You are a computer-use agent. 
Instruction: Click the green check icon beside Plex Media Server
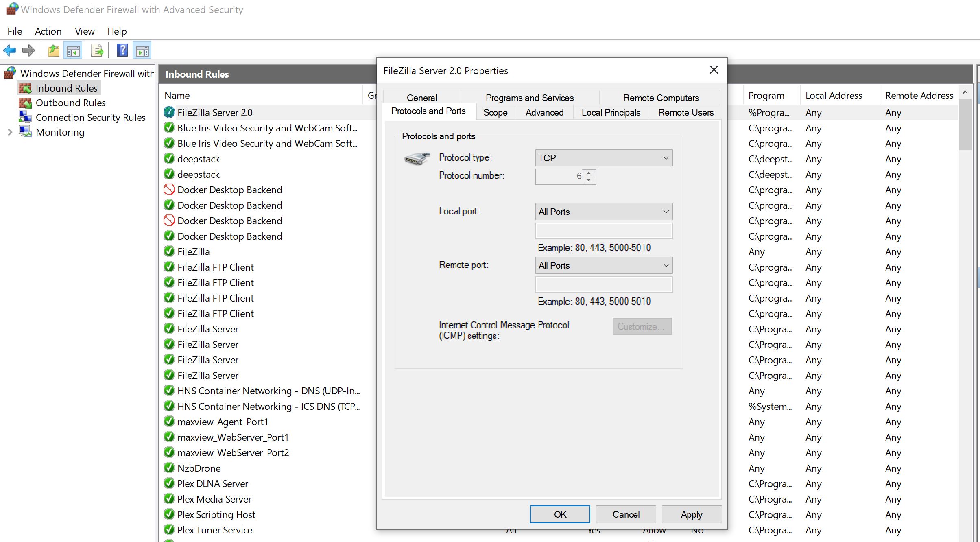coord(169,499)
